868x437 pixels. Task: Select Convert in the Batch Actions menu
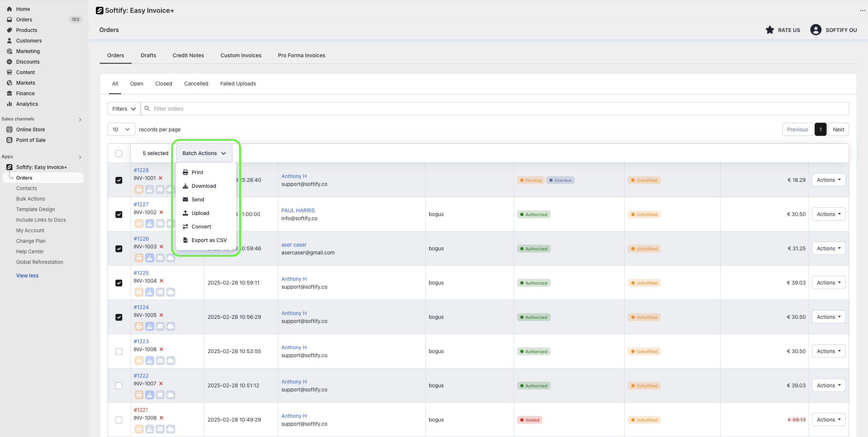tap(201, 227)
